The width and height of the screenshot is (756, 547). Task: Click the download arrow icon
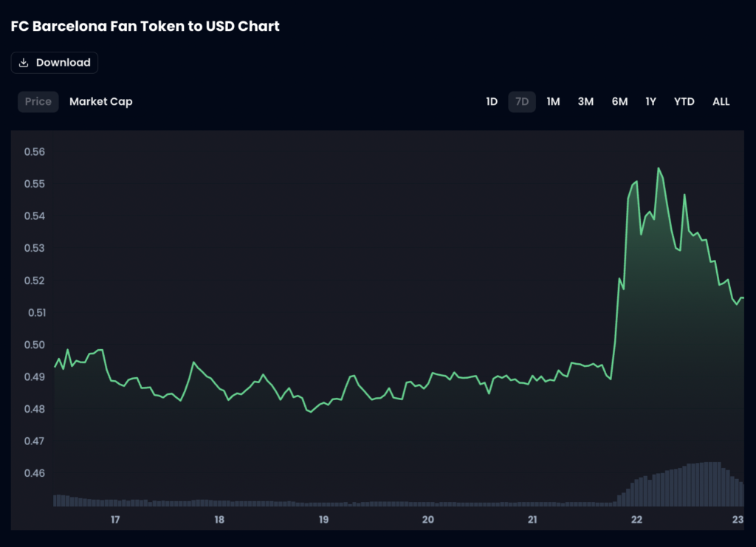[24, 63]
